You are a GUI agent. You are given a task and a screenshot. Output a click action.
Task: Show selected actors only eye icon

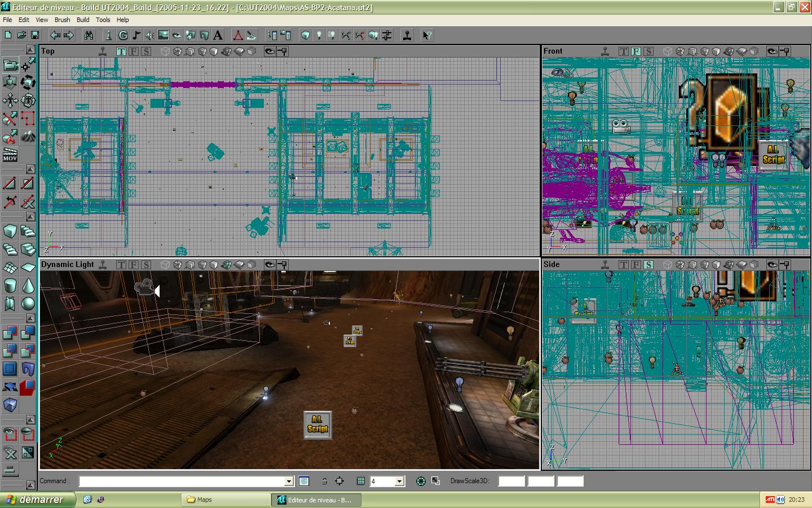coord(10,434)
